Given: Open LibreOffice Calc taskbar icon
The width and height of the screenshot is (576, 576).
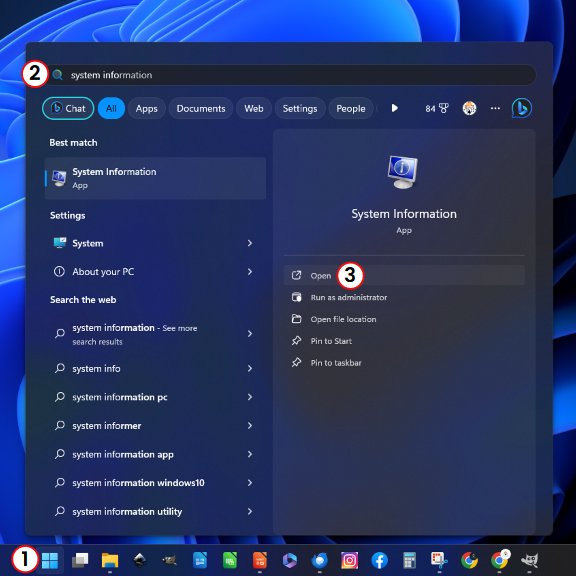Looking at the screenshot, I should (x=230, y=561).
